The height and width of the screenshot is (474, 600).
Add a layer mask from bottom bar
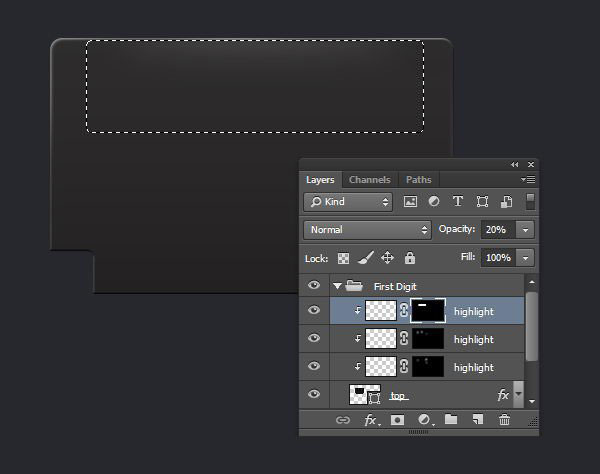pyautogui.click(x=397, y=420)
